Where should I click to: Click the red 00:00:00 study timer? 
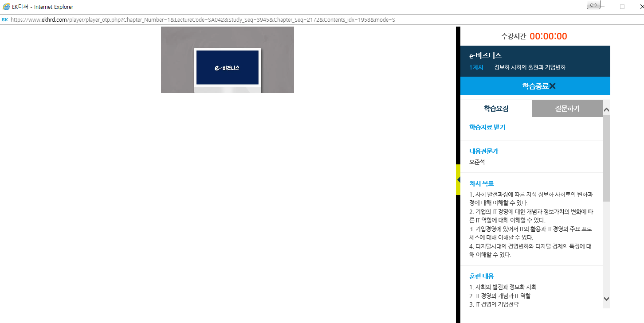548,36
